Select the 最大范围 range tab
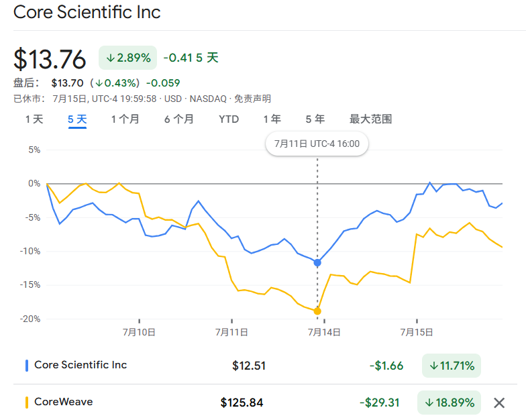This screenshot has width=526, height=420. pos(370,119)
